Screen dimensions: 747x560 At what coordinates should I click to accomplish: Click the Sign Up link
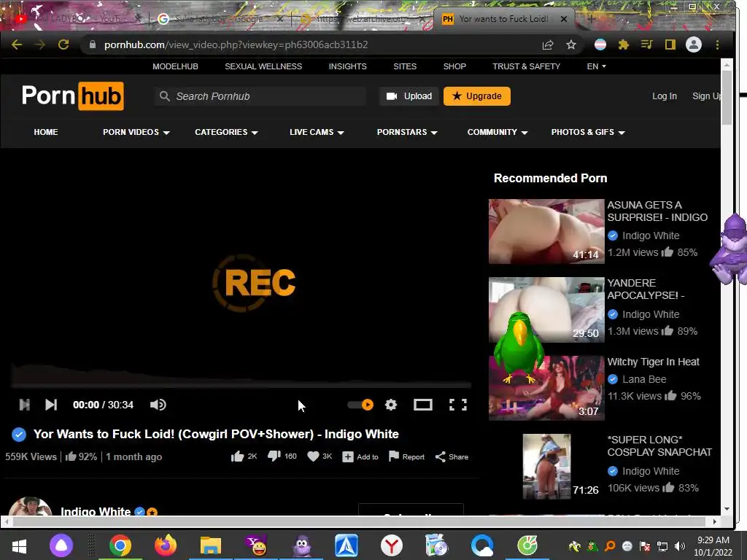point(706,96)
